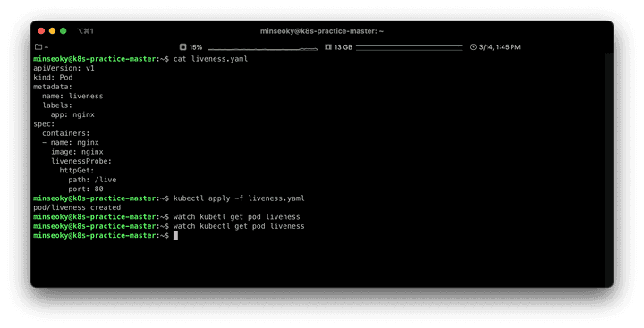Image resolution: width=644 pixels, height=328 pixels.
Task: Click the CPU usage icon showing 15%
Action: [182, 47]
